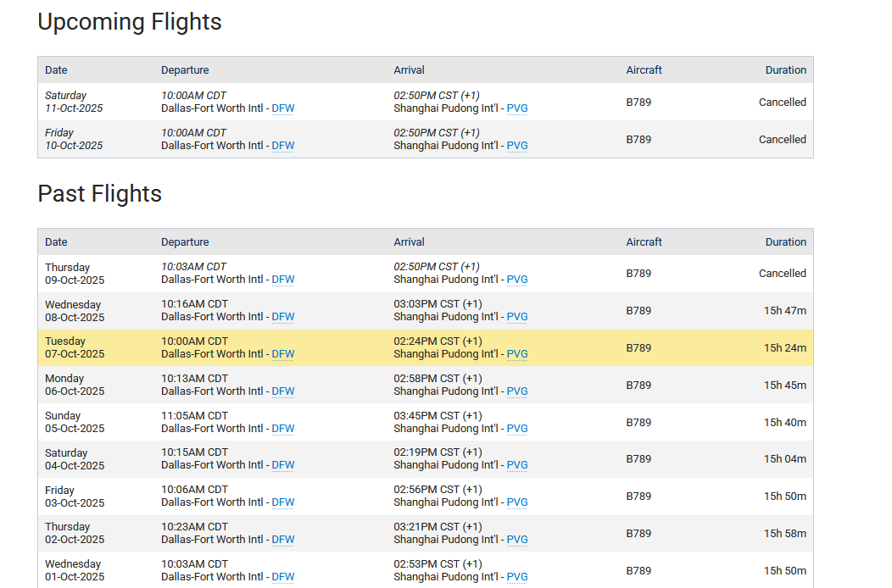This screenshot has height=588, width=892.
Task: Click DFW link for Saturday 11-Oct-2025 flight
Action: [x=283, y=108]
